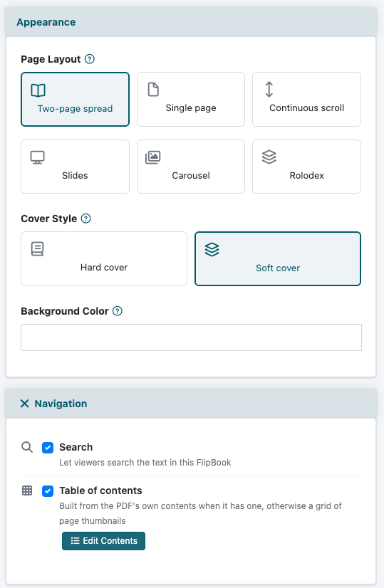Image resolution: width=384 pixels, height=588 pixels.
Task: Click the X icon next to Navigation
Action: click(x=24, y=404)
